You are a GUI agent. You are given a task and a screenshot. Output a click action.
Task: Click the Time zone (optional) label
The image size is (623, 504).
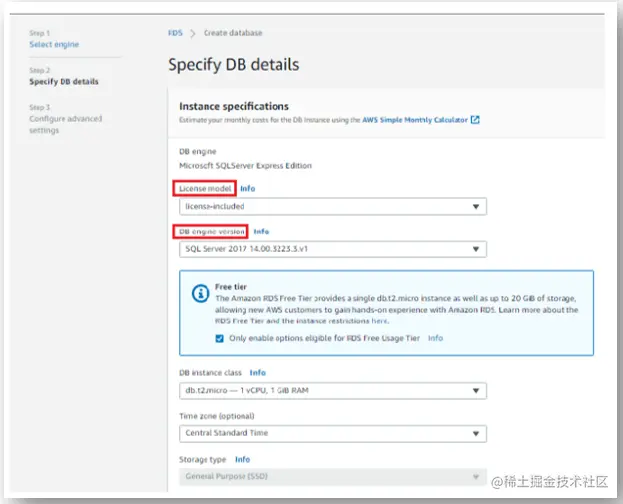[217, 416]
